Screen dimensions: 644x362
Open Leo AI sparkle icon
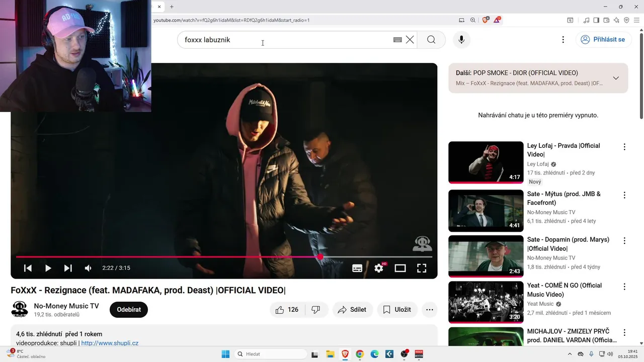(x=616, y=20)
